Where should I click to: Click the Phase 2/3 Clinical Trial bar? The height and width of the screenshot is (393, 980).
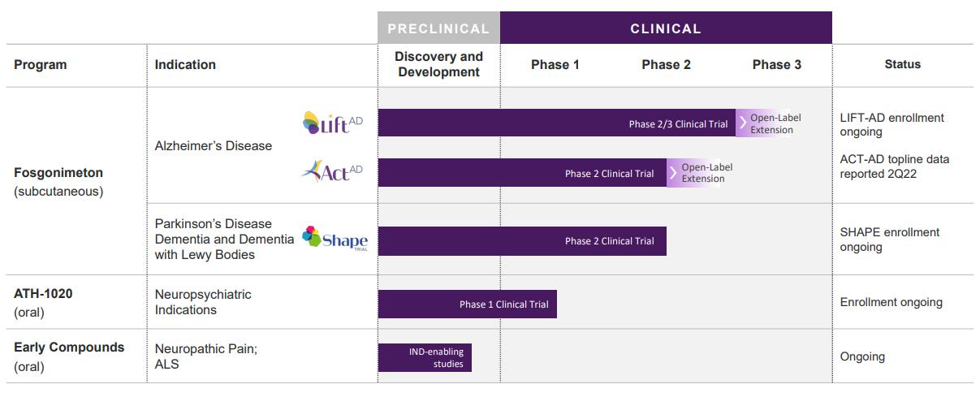[x=557, y=123]
